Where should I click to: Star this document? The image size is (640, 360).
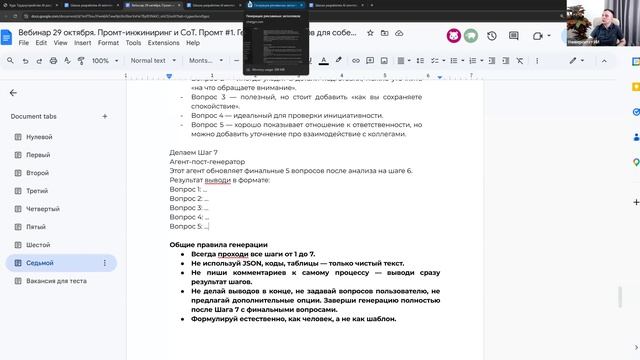(370, 33)
